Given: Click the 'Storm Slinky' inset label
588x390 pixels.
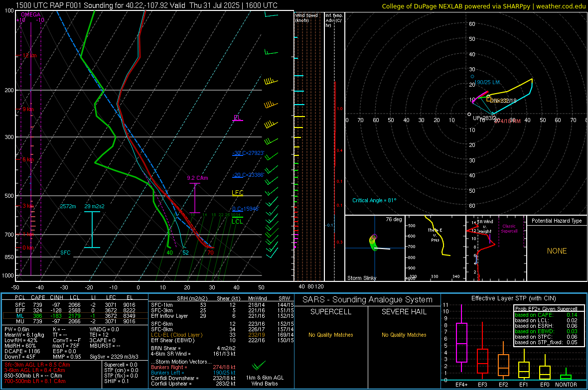Looking at the screenshot, I should coord(361,278).
